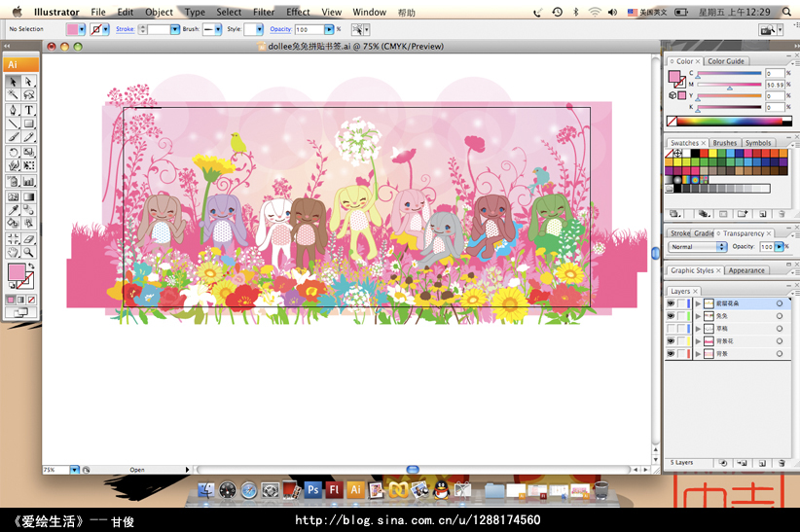Screen dimensions: 800x532
Task: Select the Warp tool
Action: 14,165
